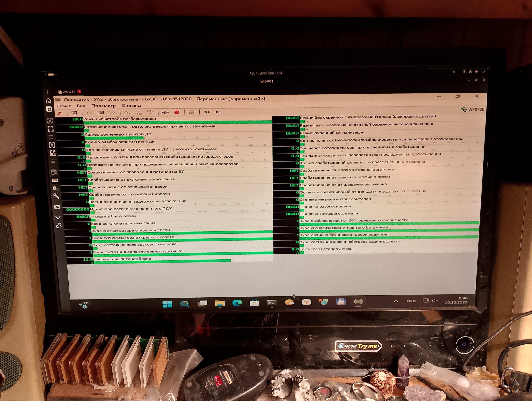Click the slider settings toolbar icon
532x401 pixels.
tap(165, 112)
